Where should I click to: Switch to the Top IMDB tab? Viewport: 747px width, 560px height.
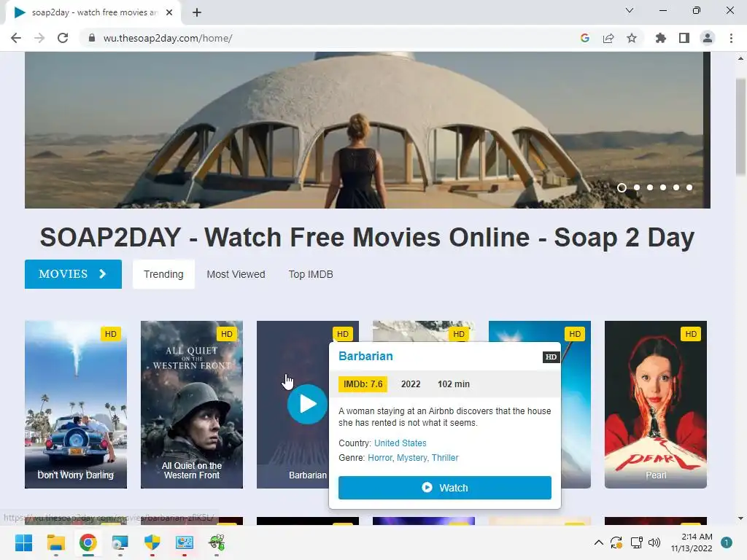311,274
